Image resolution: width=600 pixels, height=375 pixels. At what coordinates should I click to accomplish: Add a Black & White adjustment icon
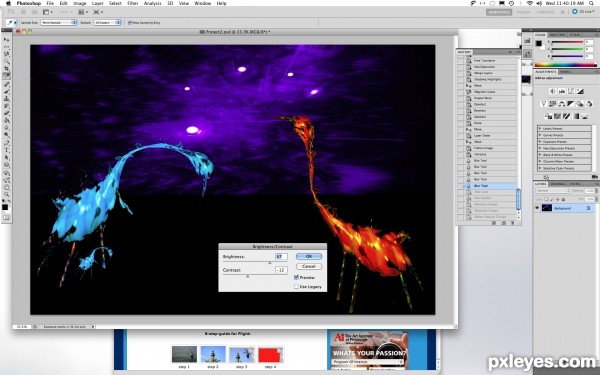pyautogui.click(x=571, y=104)
